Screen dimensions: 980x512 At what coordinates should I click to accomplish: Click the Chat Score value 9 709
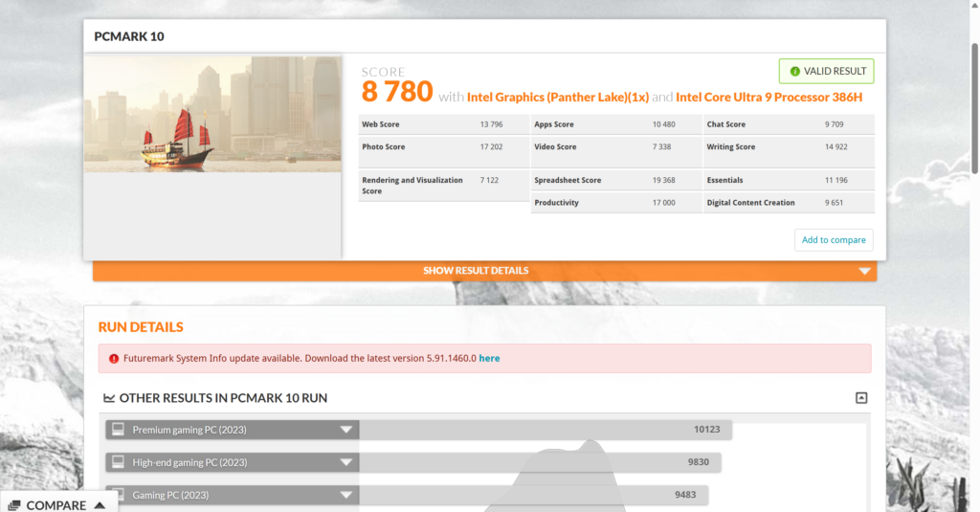(x=835, y=124)
